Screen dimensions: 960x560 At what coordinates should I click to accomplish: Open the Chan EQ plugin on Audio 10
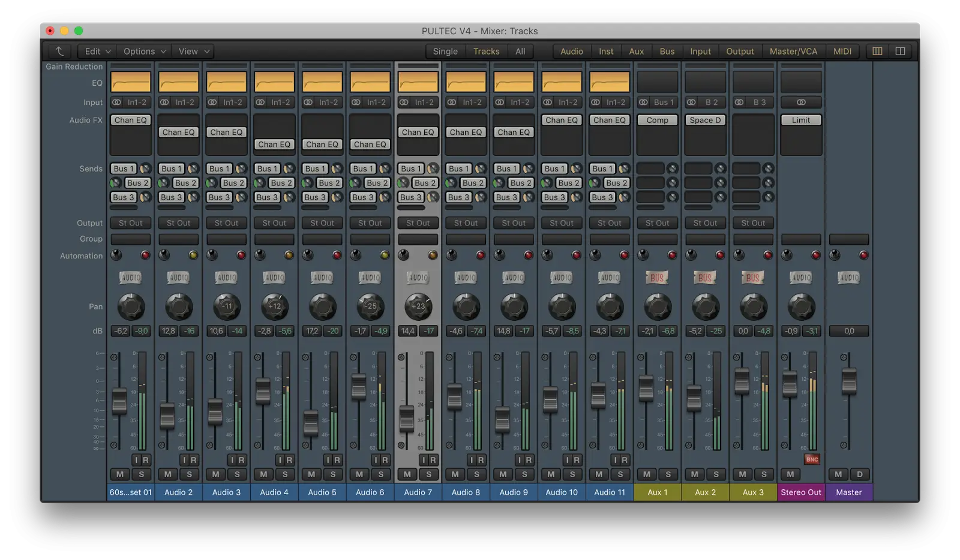(x=562, y=120)
